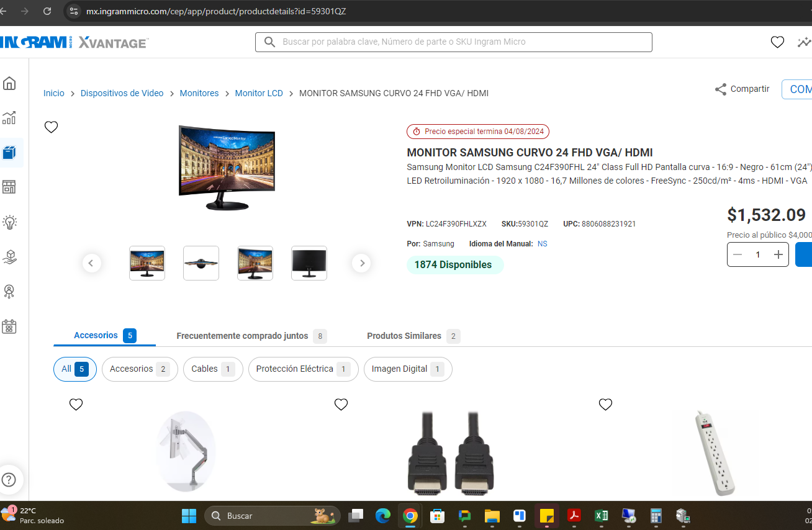Click the Compartir share button text

pyautogui.click(x=750, y=89)
